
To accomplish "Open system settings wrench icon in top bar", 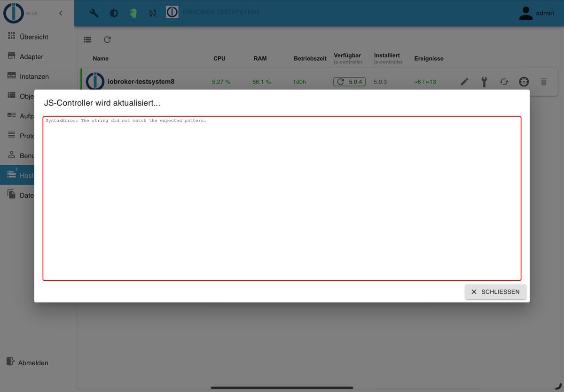I will point(94,13).
